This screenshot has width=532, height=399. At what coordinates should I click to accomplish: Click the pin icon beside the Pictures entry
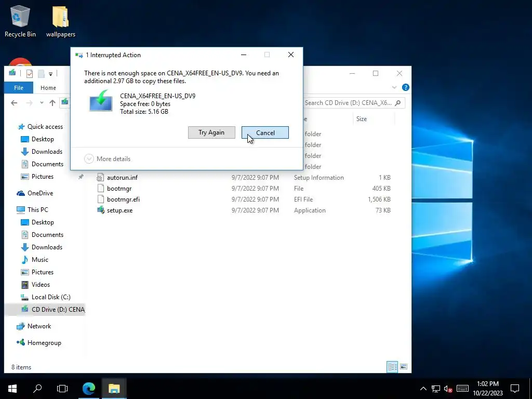pyautogui.click(x=81, y=177)
